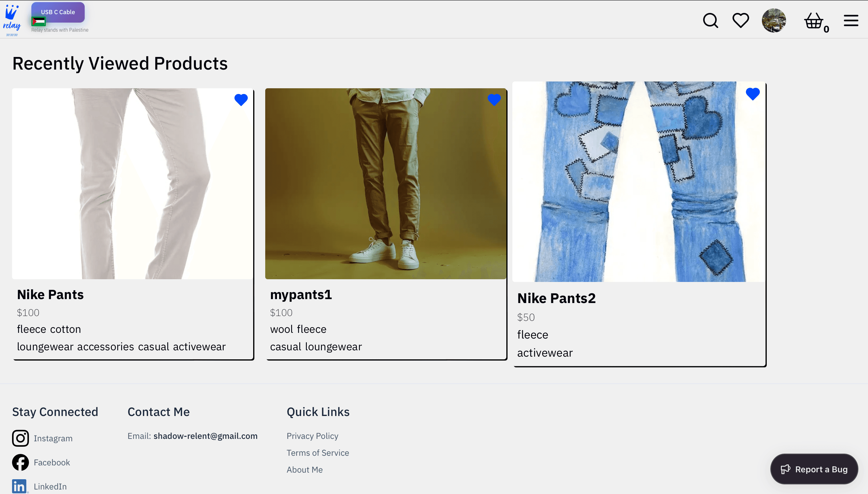Open the Terms of Service link
Image resolution: width=868 pixels, height=494 pixels.
(318, 453)
